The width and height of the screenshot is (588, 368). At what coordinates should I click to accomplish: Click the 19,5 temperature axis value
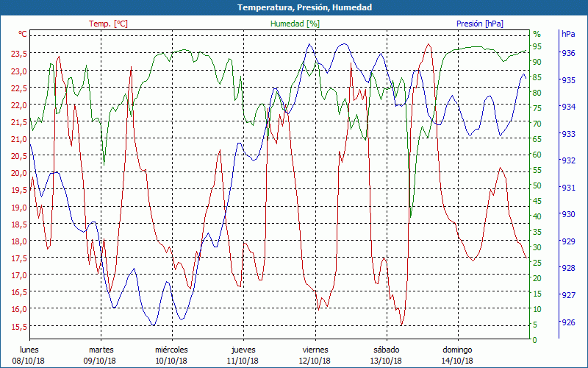click(x=19, y=190)
